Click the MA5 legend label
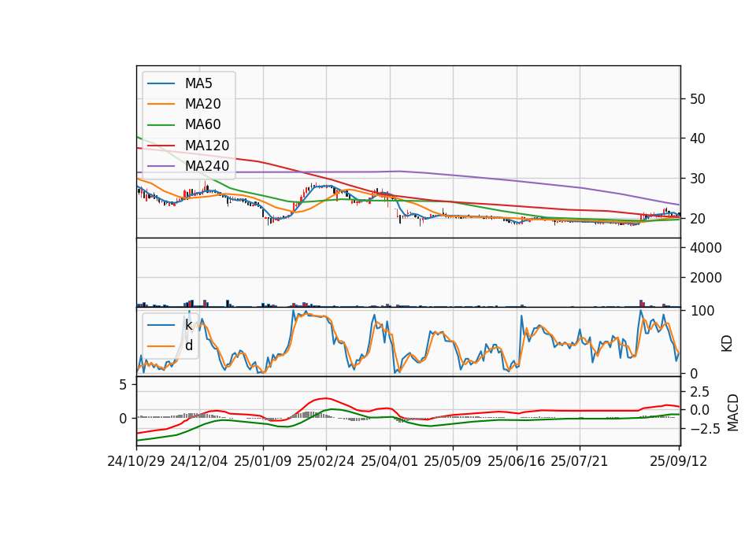This screenshot has width=756, height=543. (x=198, y=83)
